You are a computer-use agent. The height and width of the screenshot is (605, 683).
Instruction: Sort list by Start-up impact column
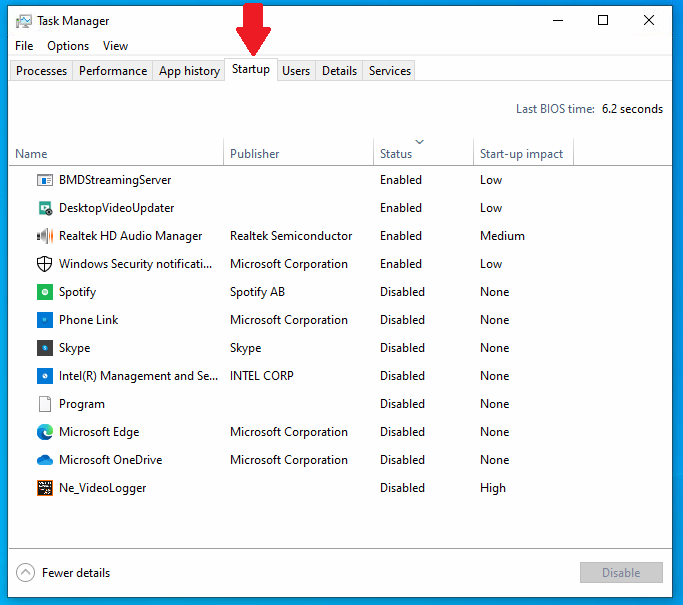click(521, 154)
